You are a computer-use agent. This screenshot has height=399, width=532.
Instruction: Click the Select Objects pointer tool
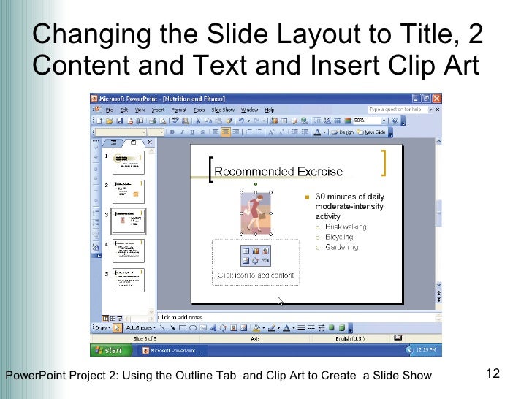[117, 327]
